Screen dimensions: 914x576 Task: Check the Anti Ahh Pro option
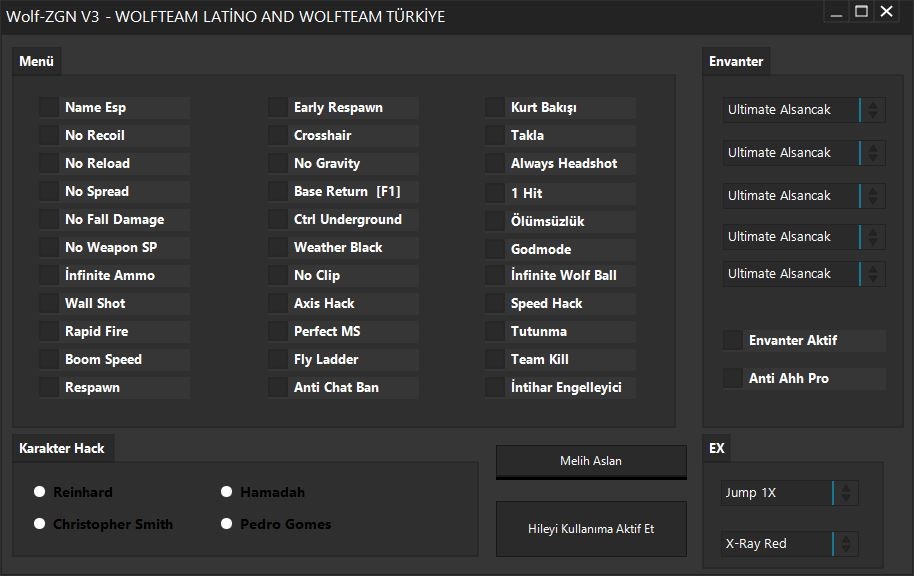(x=733, y=378)
